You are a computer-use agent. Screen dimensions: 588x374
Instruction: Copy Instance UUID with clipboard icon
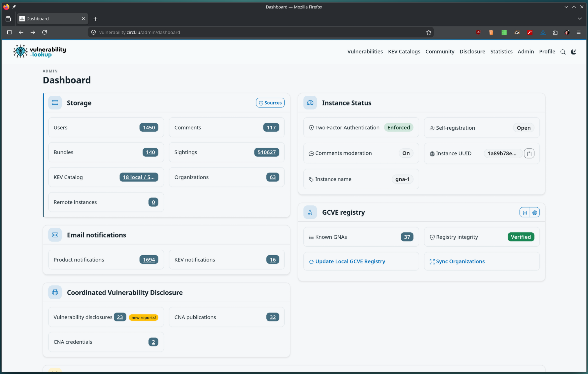point(529,153)
